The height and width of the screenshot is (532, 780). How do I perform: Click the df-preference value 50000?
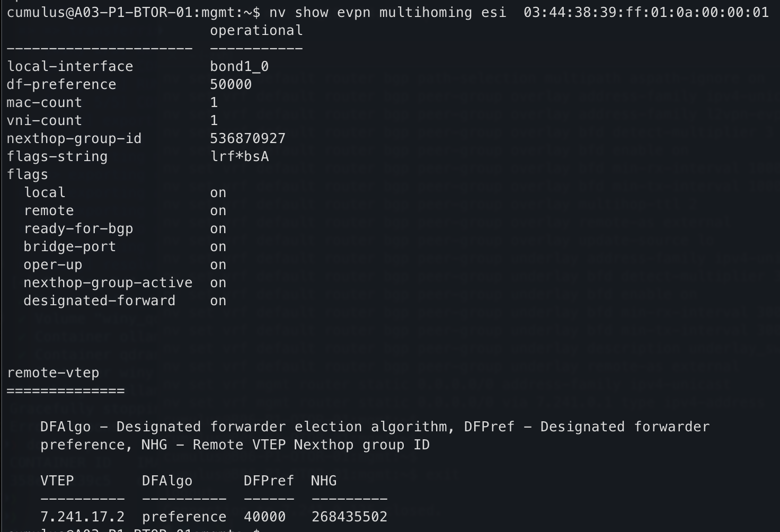[x=231, y=84]
